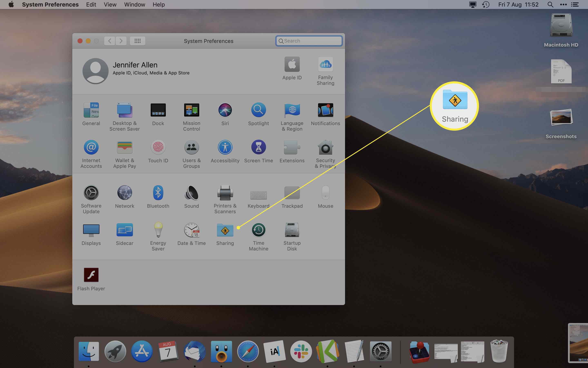Open Trash in the Dock
This screenshot has width=588, height=368.
pos(499,351)
